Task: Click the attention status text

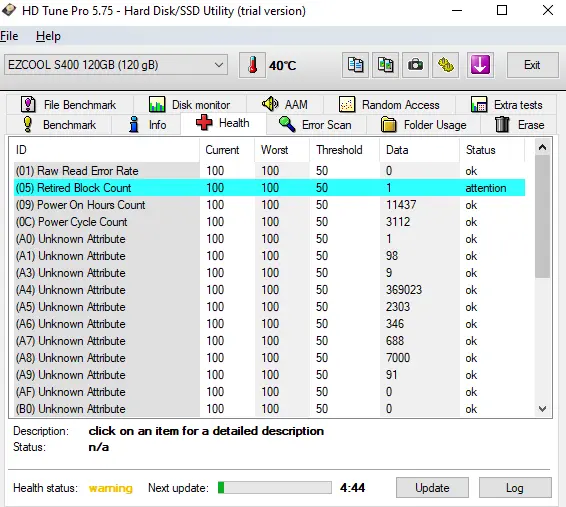Action: tap(486, 188)
